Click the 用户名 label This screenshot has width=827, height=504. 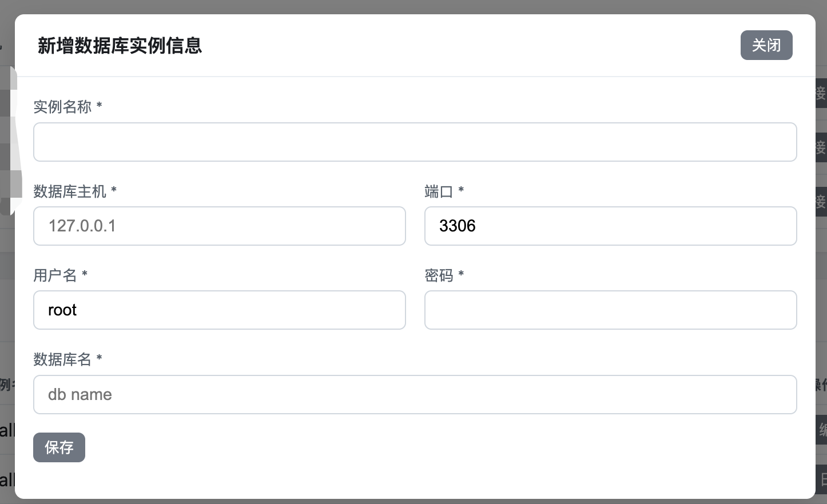(55, 275)
